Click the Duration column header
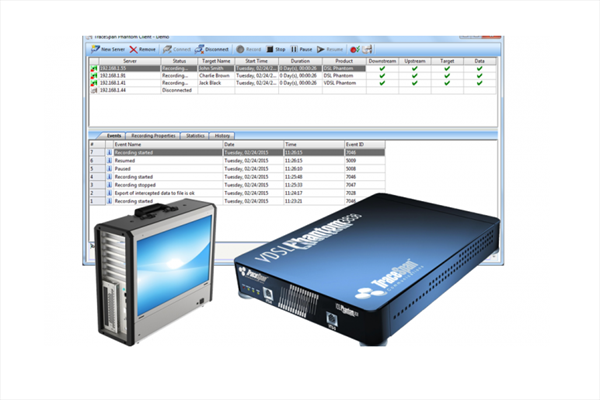The width and height of the screenshot is (600, 400). pos(300,61)
